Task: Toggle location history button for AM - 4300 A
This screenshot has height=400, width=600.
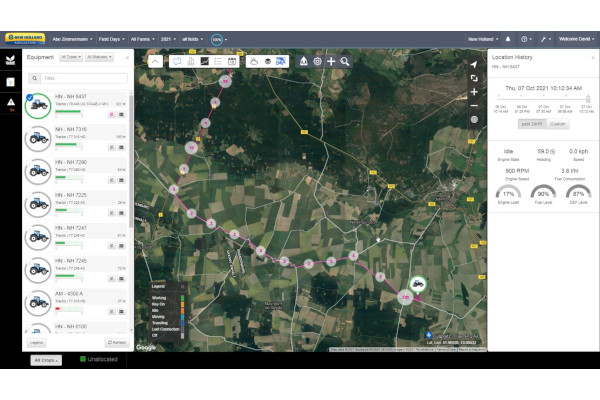Action: [x=112, y=312]
